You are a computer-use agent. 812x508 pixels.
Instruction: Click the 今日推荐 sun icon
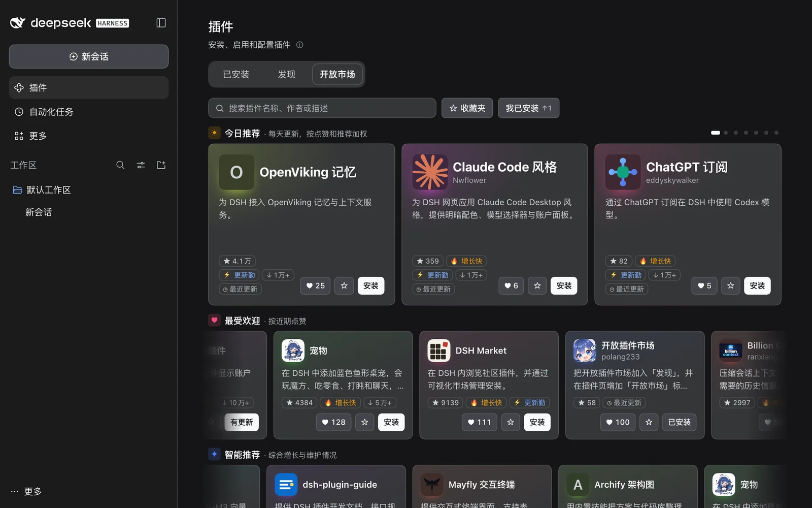214,133
